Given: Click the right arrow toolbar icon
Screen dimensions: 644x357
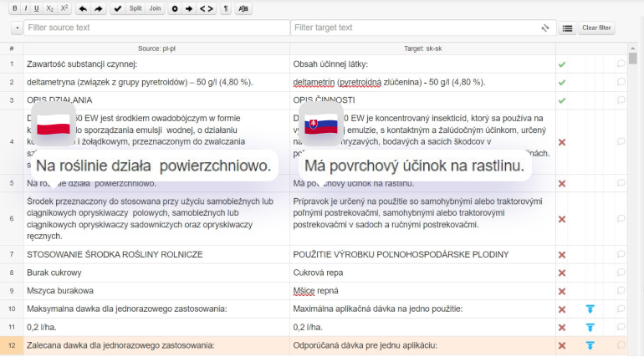Looking at the screenshot, I should point(189,8).
